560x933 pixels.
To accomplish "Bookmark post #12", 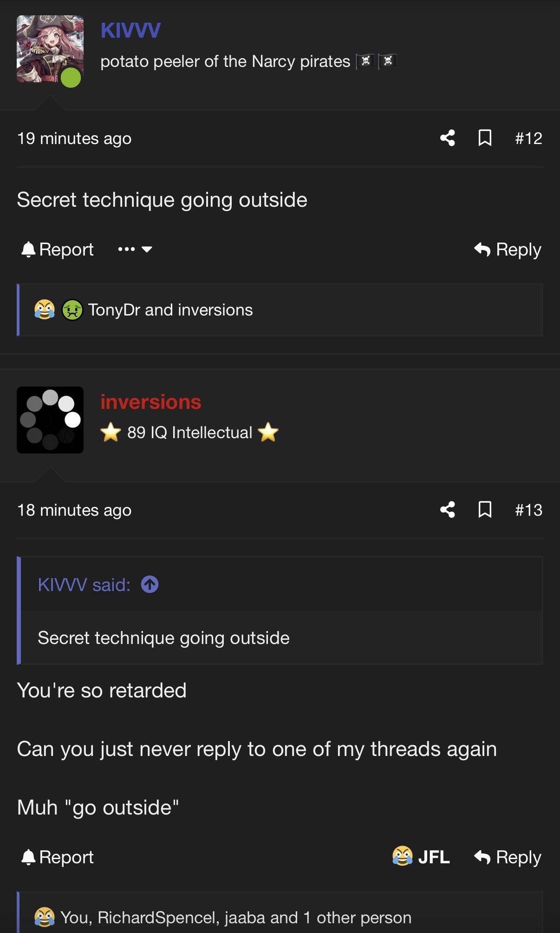I will pos(485,138).
